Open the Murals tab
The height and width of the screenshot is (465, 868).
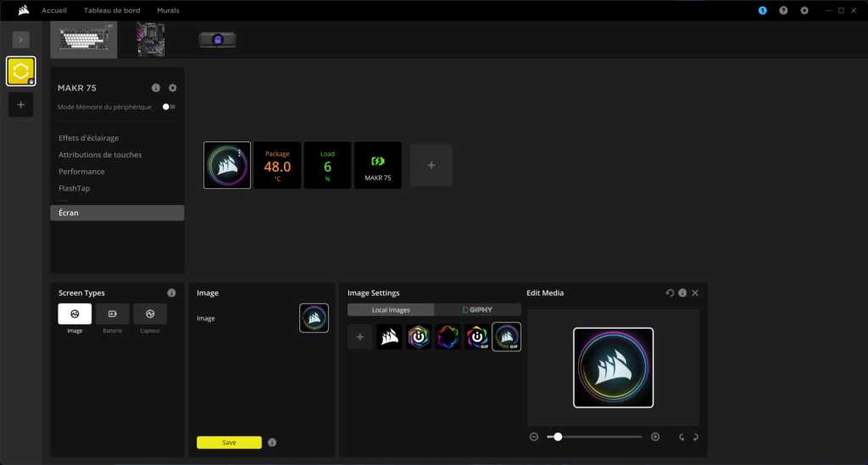pos(168,10)
